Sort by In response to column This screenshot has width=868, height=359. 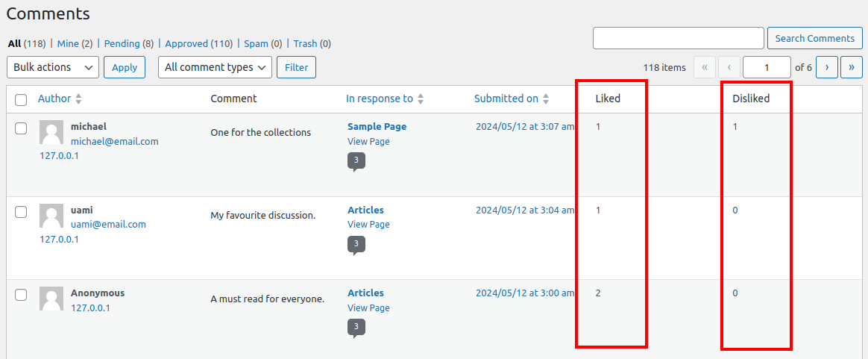tap(386, 99)
